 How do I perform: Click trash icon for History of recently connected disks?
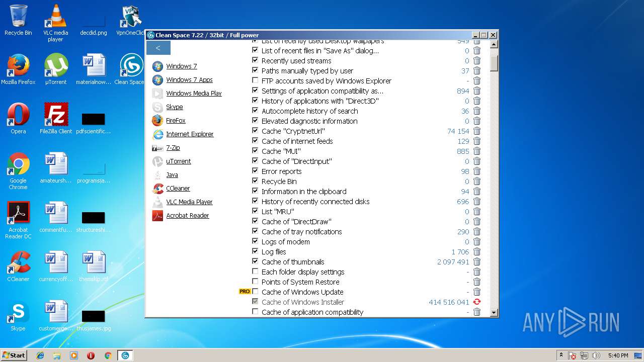(x=477, y=202)
